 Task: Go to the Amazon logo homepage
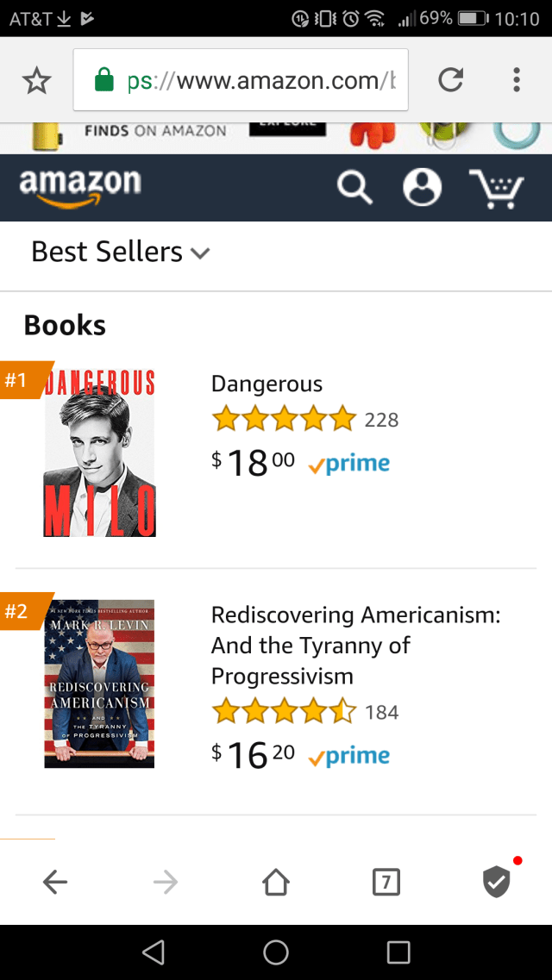(79, 187)
